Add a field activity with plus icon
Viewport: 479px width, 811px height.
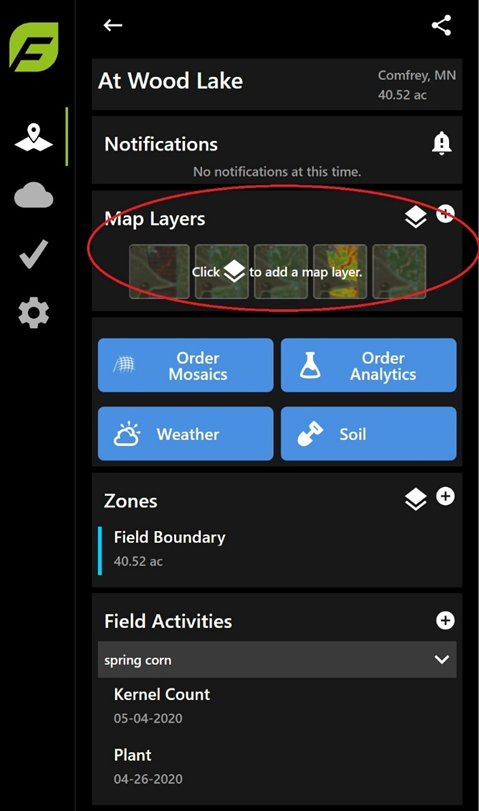point(445,620)
